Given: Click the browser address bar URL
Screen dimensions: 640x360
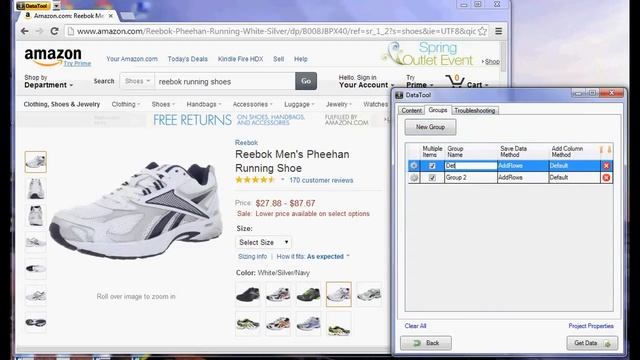Looking at the screenshot, I should click(276, 31).
